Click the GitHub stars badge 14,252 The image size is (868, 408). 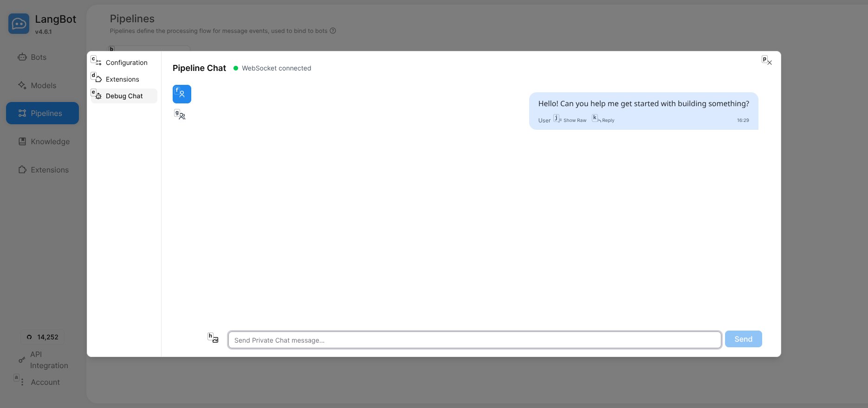tap(42, 337)
